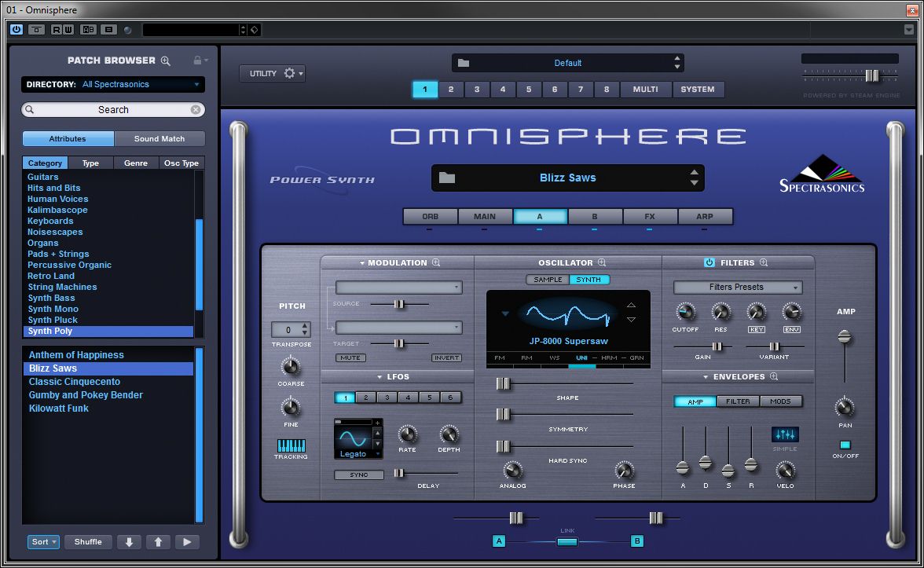
Task: Switch to the MAIN tab
Action: [484, 216]
